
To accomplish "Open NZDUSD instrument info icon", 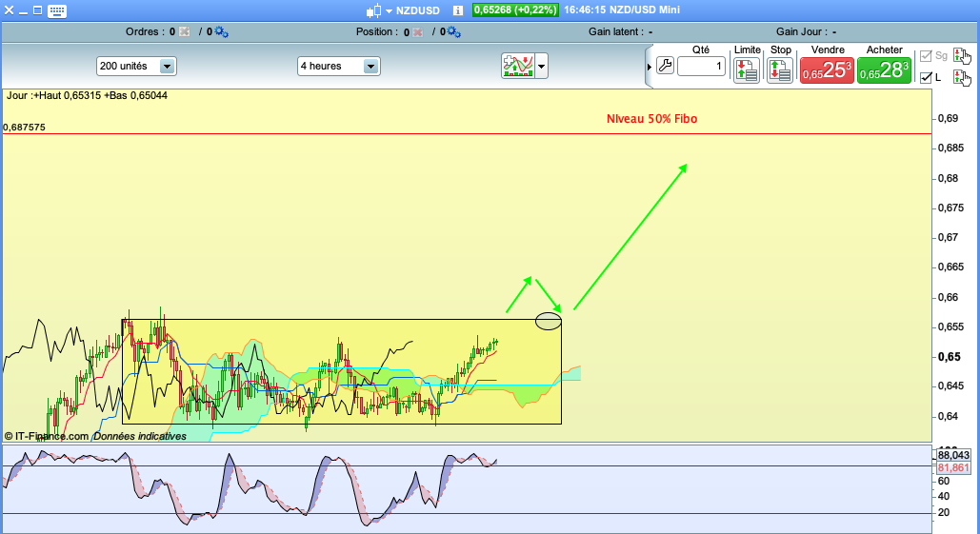I will (457, 11).
